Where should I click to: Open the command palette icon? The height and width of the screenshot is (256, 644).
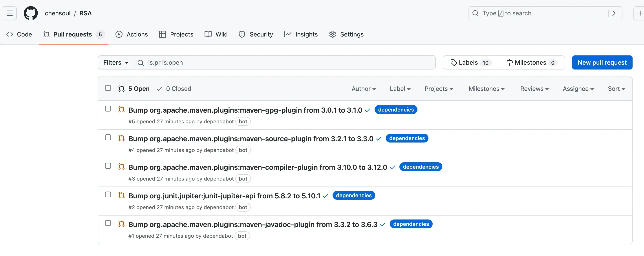[x=615, y=13]
